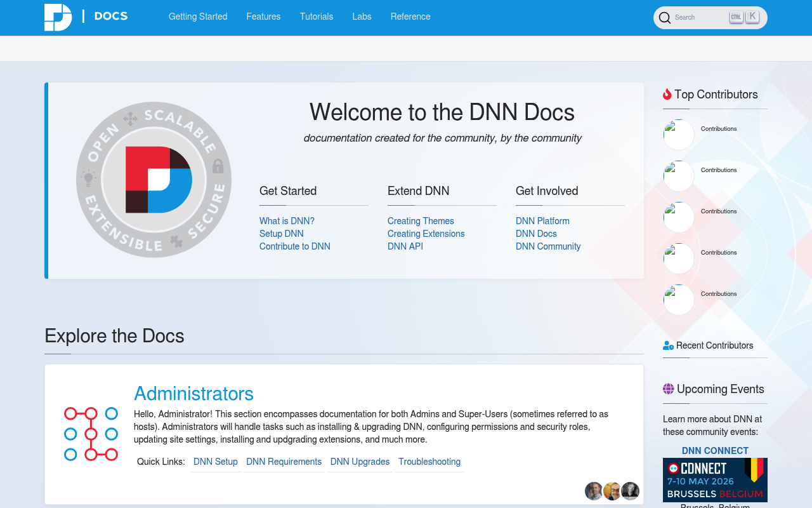
Task: Click the Get Involved column heading
Action: (x=547, y=191)
